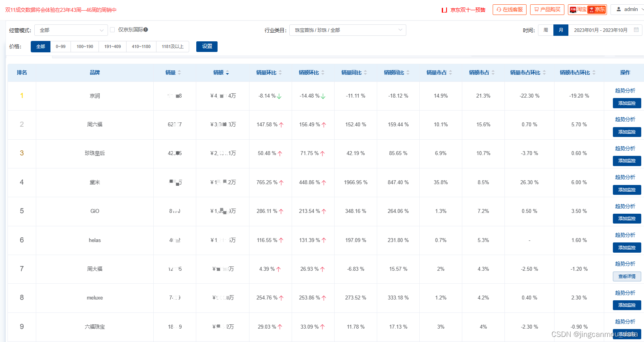644x342 pixels.
Task: Switch time granularity to 月
Action: coord(561,30)
